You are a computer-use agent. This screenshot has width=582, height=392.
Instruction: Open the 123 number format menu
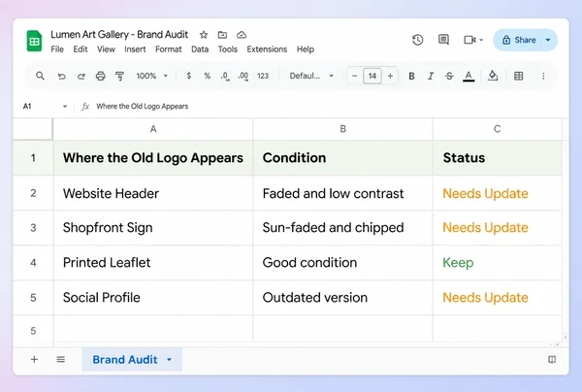(263, 76)
